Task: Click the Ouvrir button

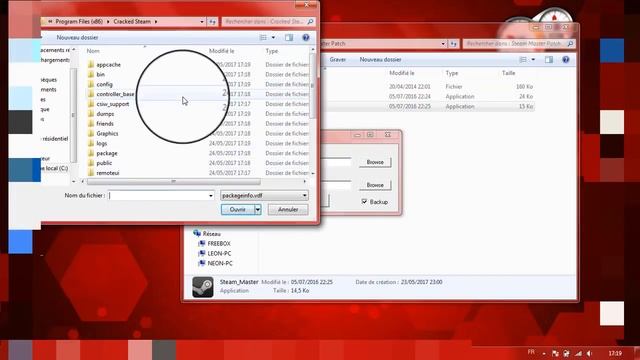Action: 238,209
